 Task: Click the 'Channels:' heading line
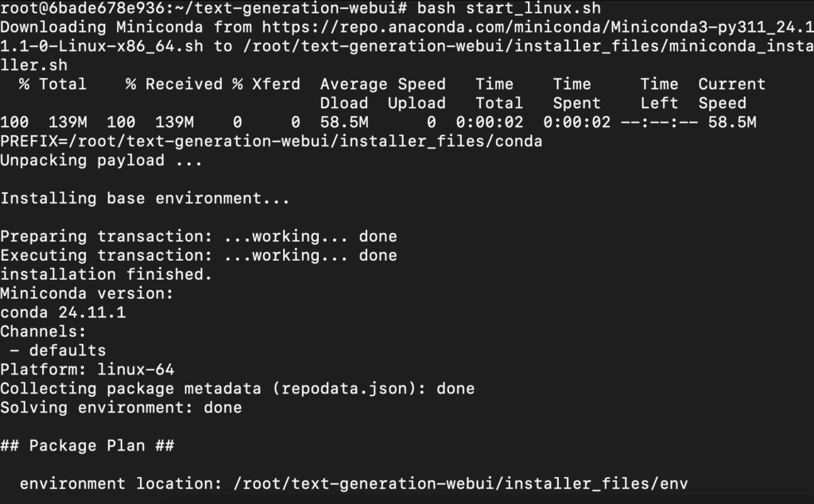(43, 332)
